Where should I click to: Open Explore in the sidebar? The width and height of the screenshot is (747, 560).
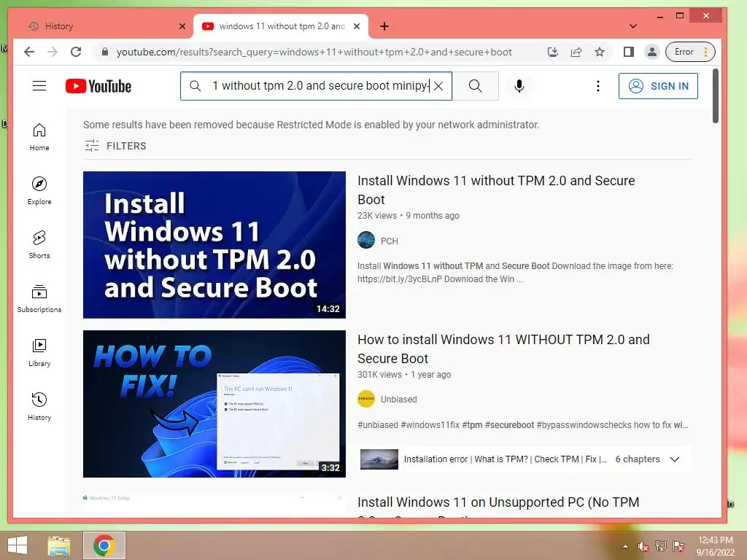(39, 191)
